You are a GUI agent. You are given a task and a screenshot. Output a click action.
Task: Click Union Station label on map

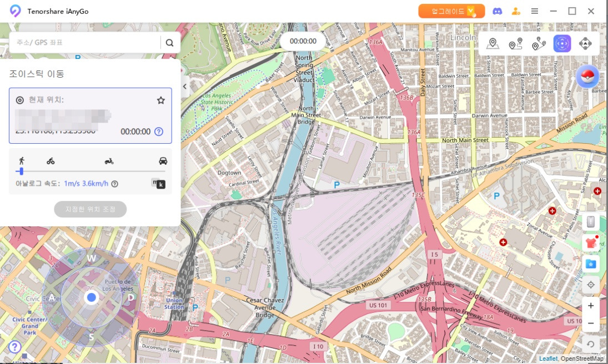[x=174, y=304]
